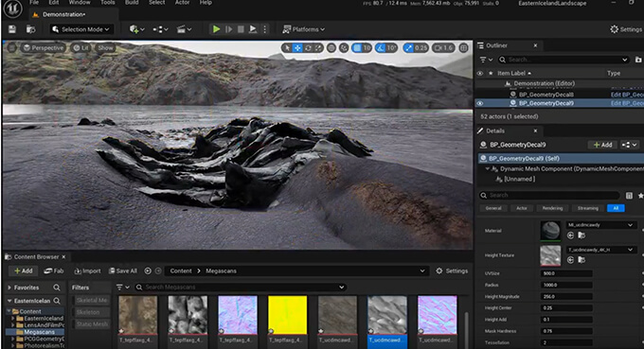
Task: Open Content Browser Settings
Action: [x=452, y=271]
